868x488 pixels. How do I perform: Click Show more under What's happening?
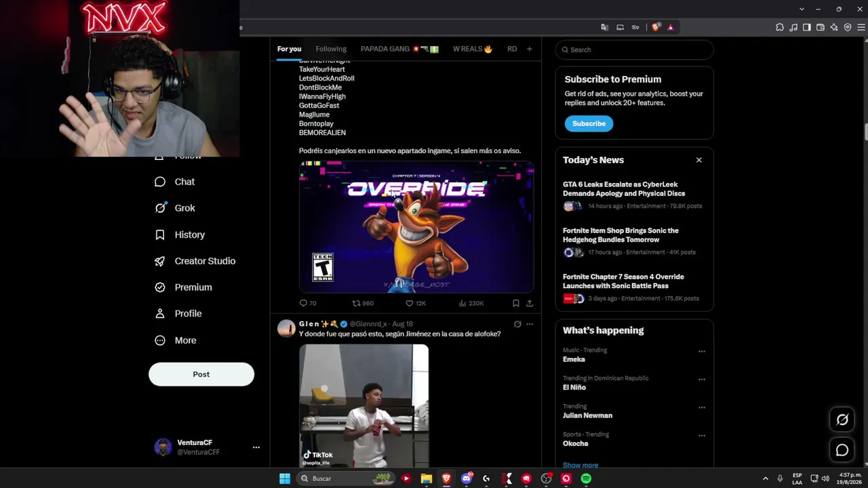click(580, 465)
